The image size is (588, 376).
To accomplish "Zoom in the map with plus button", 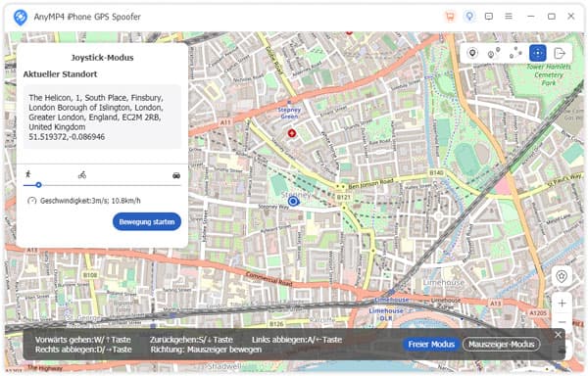I will point(562,304).
